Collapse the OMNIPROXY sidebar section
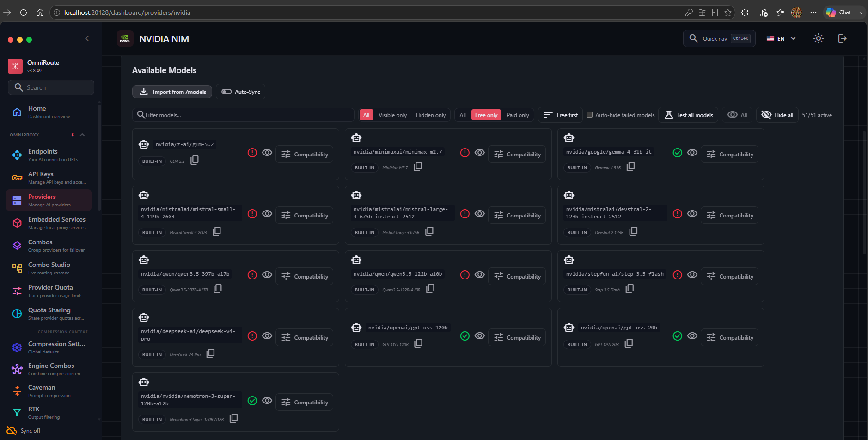 [x=82, y=135]
